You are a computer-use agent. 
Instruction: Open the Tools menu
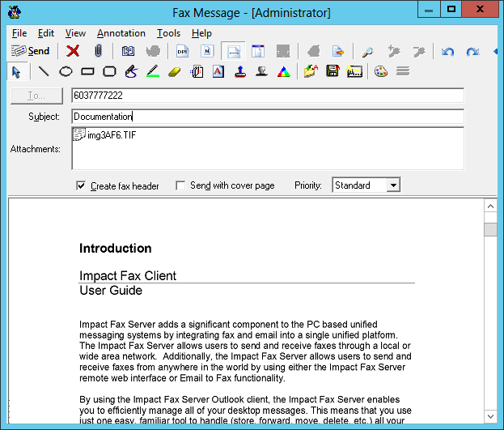[168, 33]
